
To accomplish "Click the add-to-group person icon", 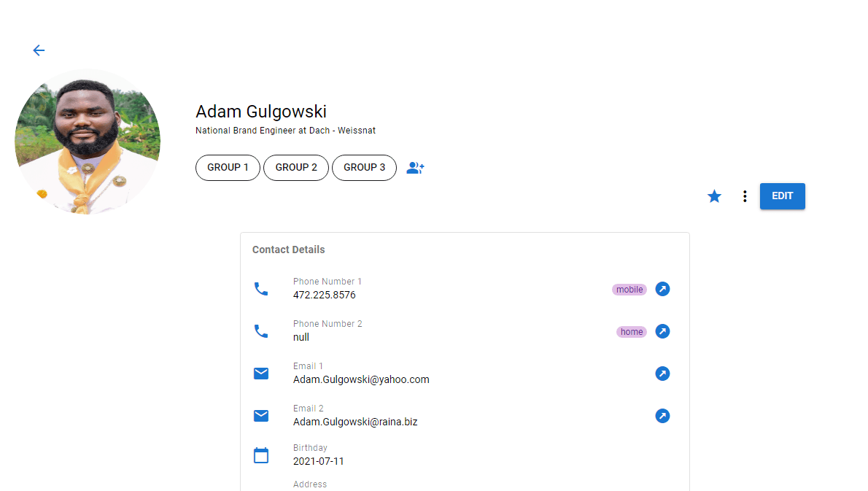I will (x=415, y=168).
